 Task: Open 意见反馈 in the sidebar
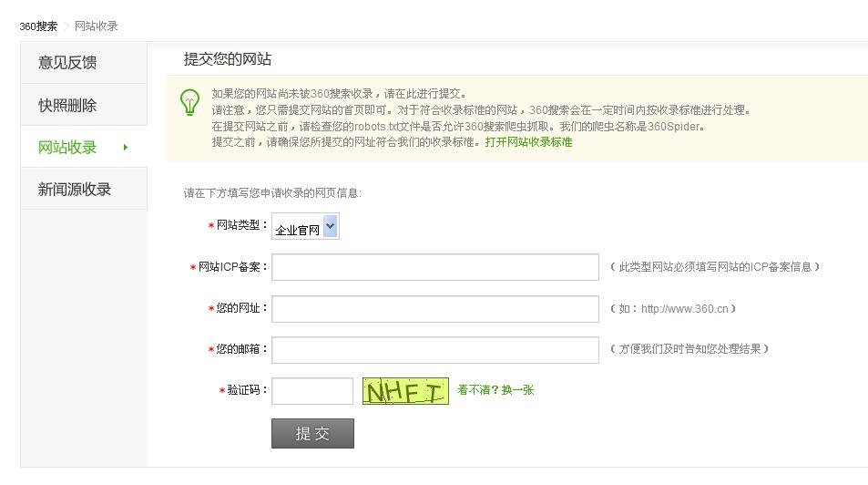tap(67, 63)
